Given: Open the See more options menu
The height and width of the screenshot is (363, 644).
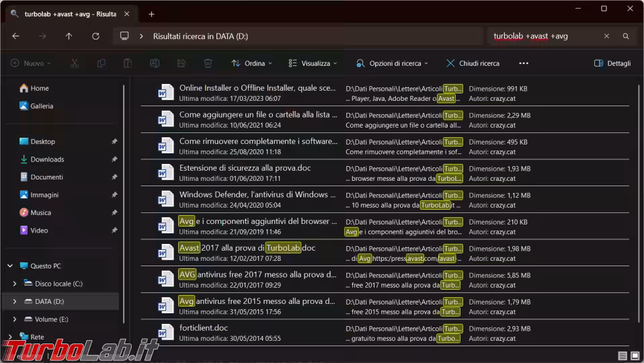Looking at the screenshot, I should 524,63.
